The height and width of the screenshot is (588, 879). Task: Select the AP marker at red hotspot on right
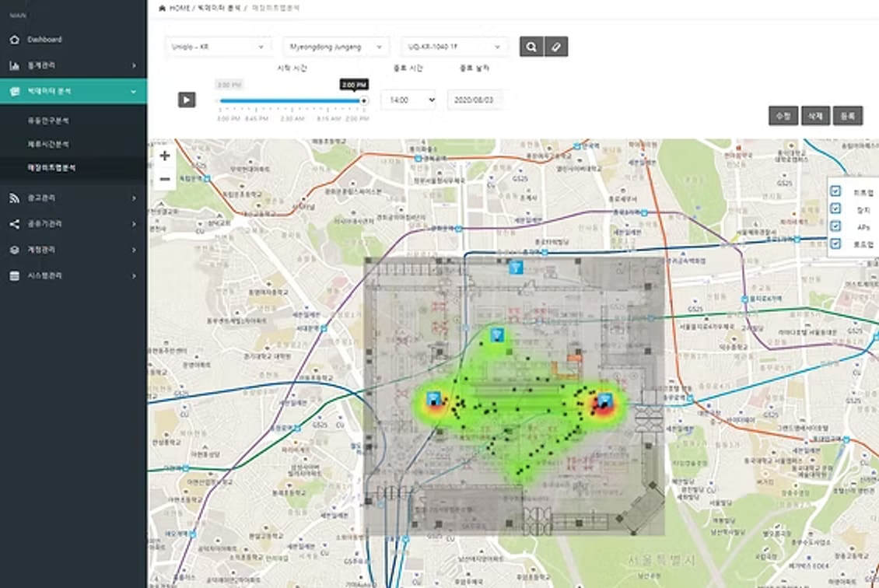pos(604,401)
